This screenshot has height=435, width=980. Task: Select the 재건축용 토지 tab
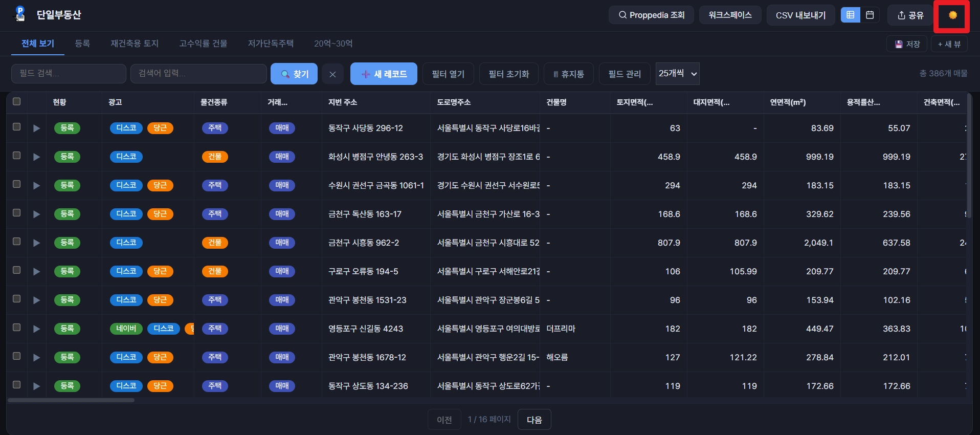point(135,43)
